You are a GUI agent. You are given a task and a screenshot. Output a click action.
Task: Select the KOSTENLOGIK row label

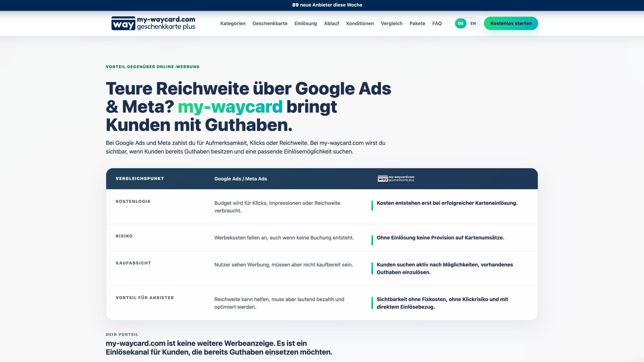[x=133, y=201]
